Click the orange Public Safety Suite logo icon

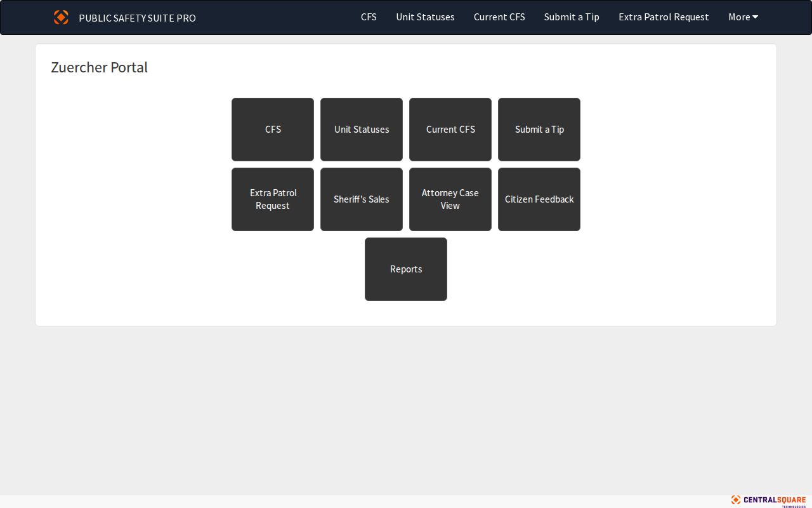pos(61,17)
